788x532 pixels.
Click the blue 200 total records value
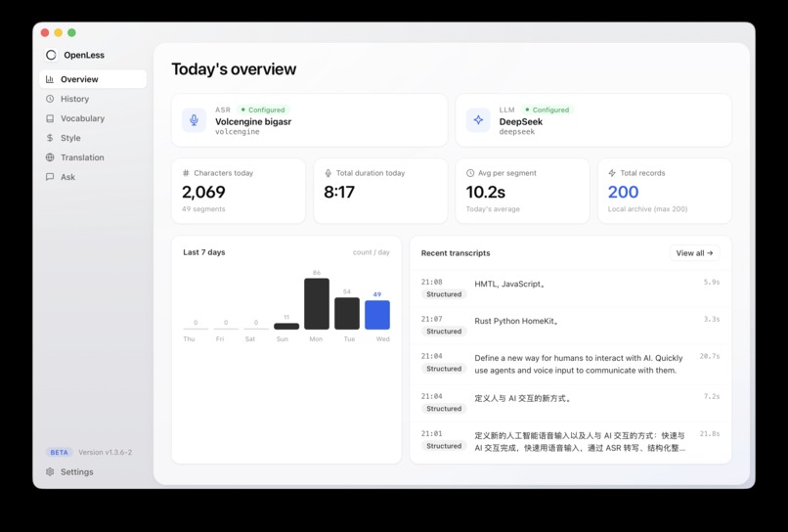(623, 192)
